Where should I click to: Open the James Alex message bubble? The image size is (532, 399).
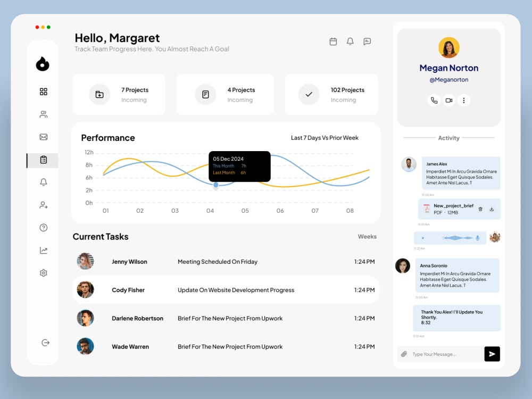pos(461,173)
